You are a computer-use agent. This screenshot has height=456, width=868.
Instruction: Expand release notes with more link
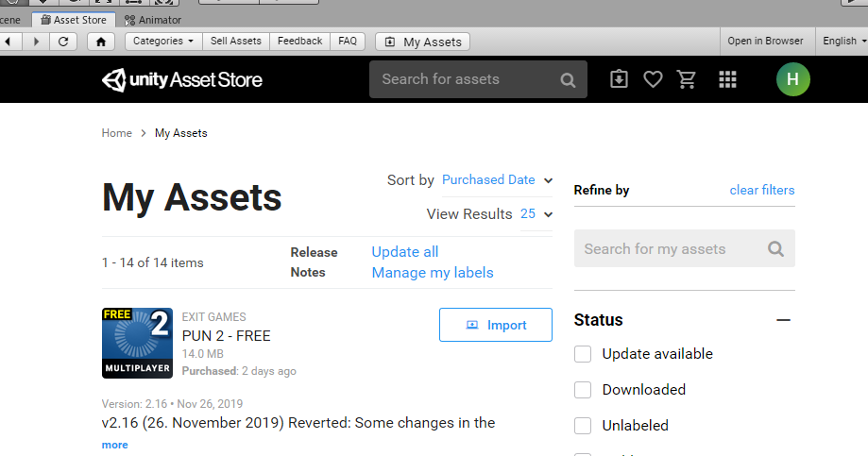114,445
